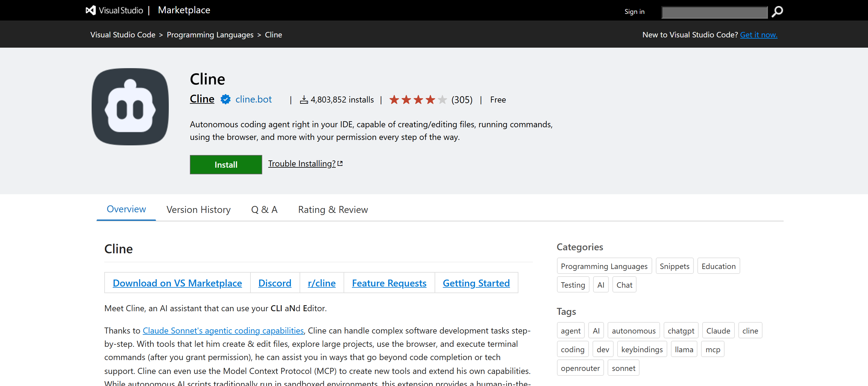Viewport: 868px width, 386px height.
Task: Click the Claude tag
Action: [x=718, y=331]
